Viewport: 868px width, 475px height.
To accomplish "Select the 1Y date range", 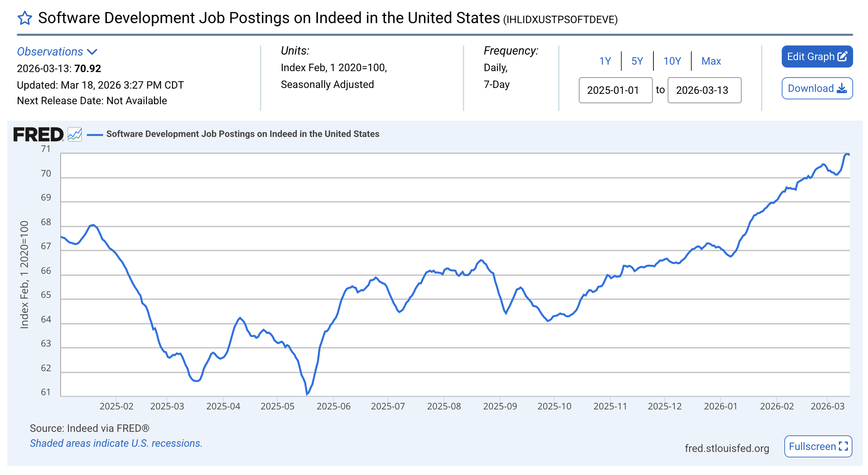I will click(x=605, y=61).
